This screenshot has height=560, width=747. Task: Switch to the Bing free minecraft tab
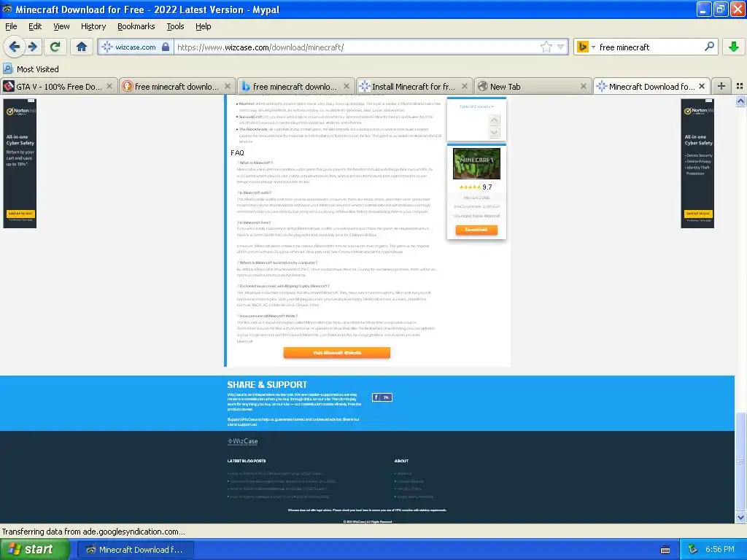tap(295, 86)
